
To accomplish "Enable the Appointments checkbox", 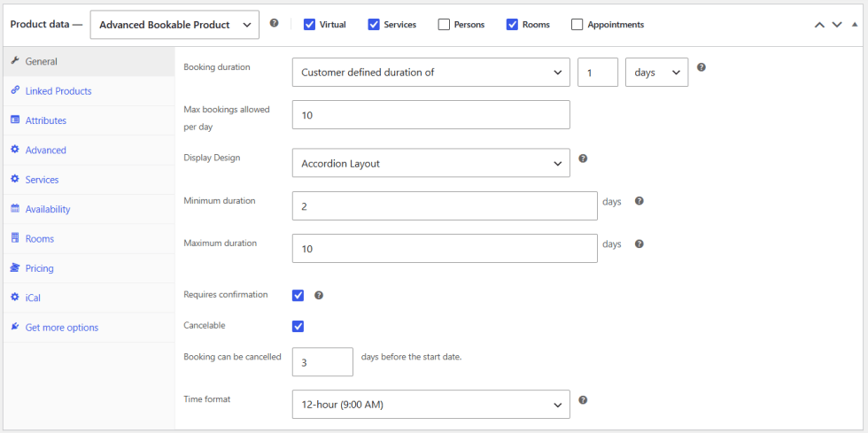I will [x=577, y=25].
